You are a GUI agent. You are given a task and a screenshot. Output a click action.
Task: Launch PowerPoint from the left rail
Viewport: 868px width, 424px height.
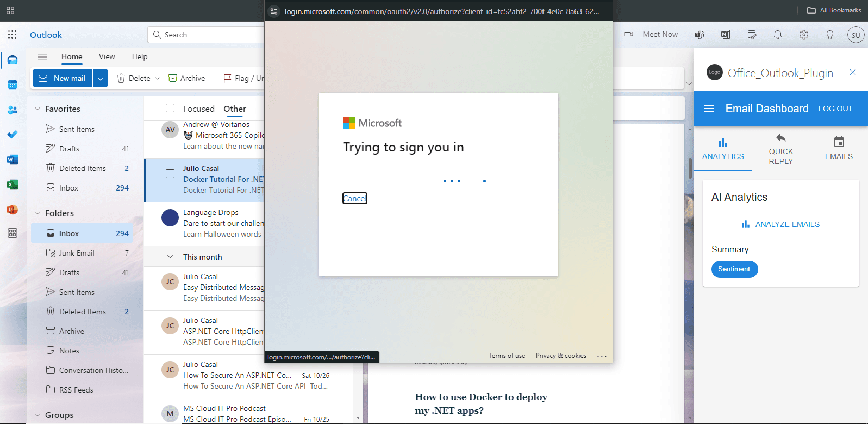coord(13,210)
